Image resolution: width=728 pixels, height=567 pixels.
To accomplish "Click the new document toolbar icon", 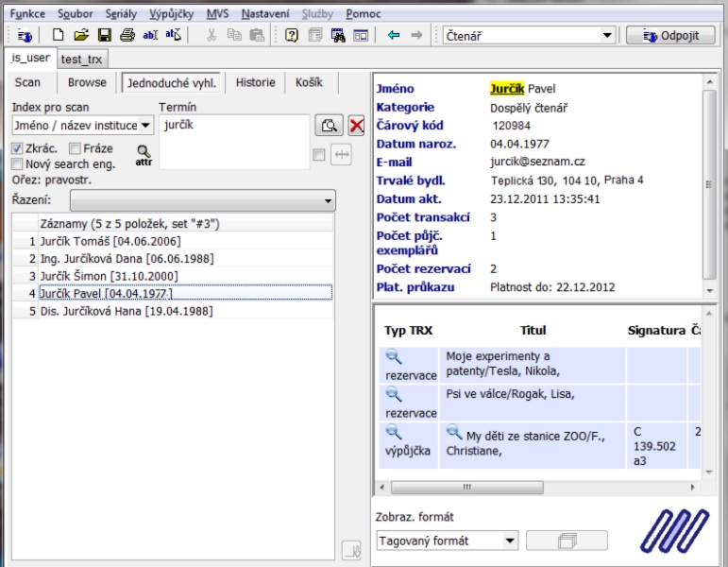I will pyautogui.click(x=59, y=36).
